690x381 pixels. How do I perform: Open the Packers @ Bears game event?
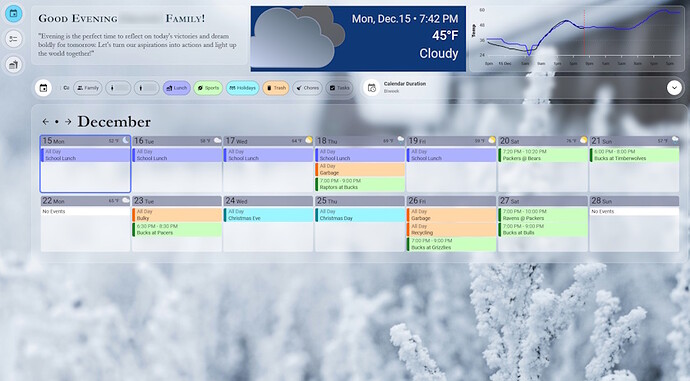[543, 155]
